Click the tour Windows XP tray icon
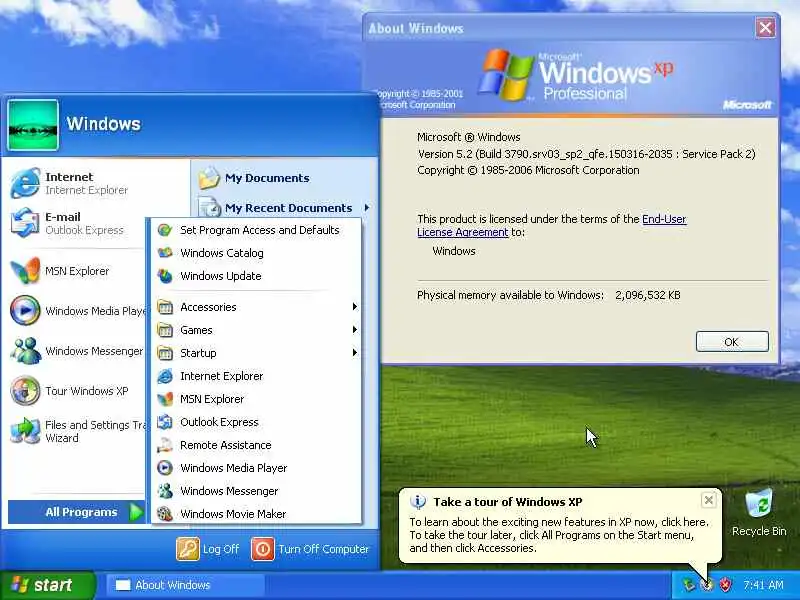Viewport: 800px width, 600px height. 707,585
